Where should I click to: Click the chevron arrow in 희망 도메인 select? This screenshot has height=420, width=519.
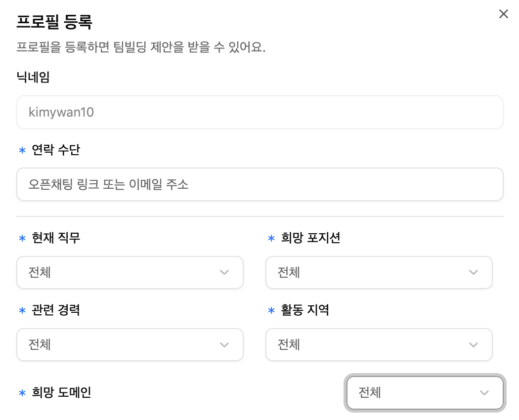[484, 393]
